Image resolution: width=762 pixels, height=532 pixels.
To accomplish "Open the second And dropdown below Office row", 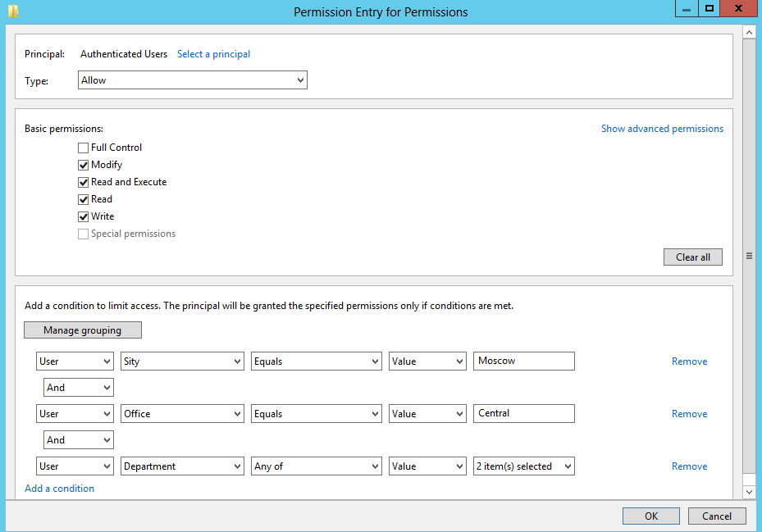I will [x=79, y=439].
